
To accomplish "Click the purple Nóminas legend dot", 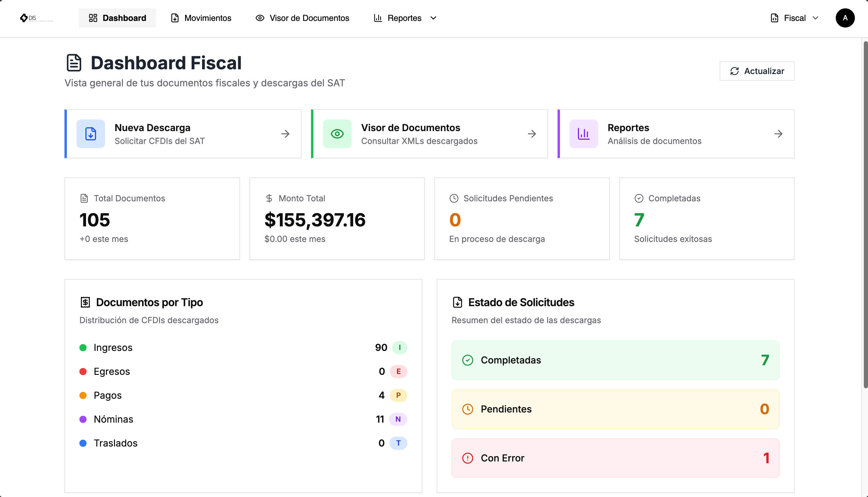I will 83,419.
